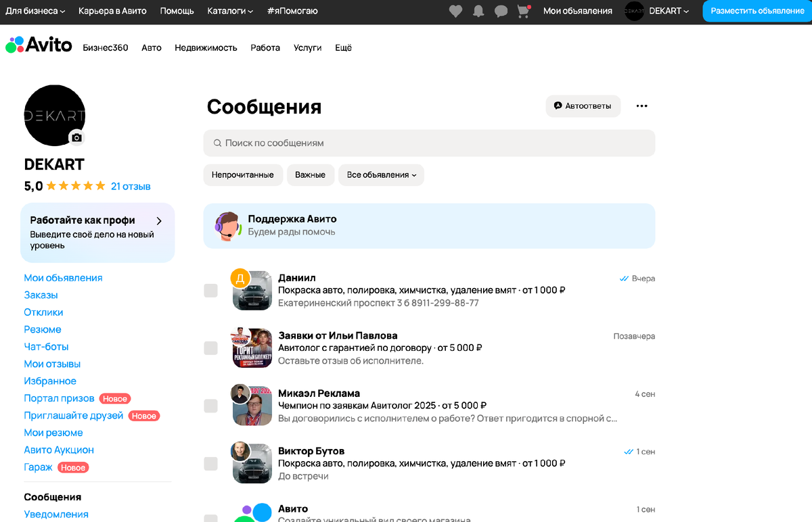Click the camera icon on DEKART profile photo
This screenshot has height=522, width=812.
pos(76,137)
